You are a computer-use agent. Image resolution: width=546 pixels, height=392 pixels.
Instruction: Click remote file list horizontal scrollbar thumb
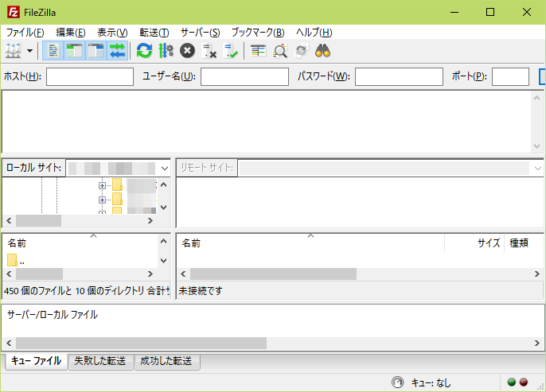pos(273,274)
